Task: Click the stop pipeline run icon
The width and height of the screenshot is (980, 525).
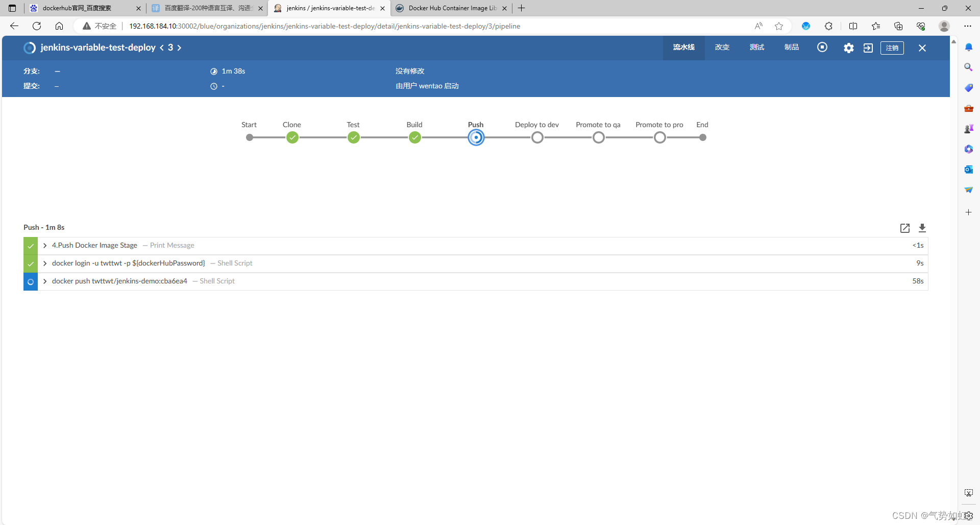Action: pos(822,47)
